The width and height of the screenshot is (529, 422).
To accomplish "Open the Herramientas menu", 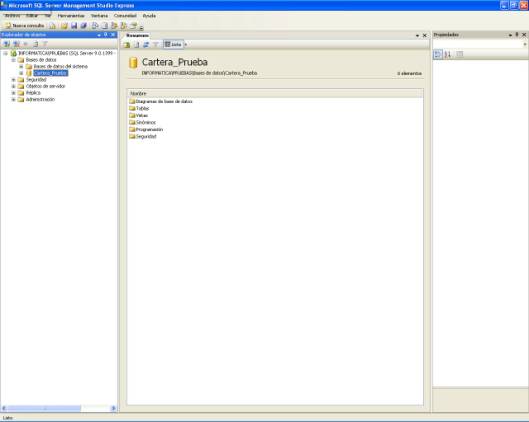I will (x=71, y=16).
